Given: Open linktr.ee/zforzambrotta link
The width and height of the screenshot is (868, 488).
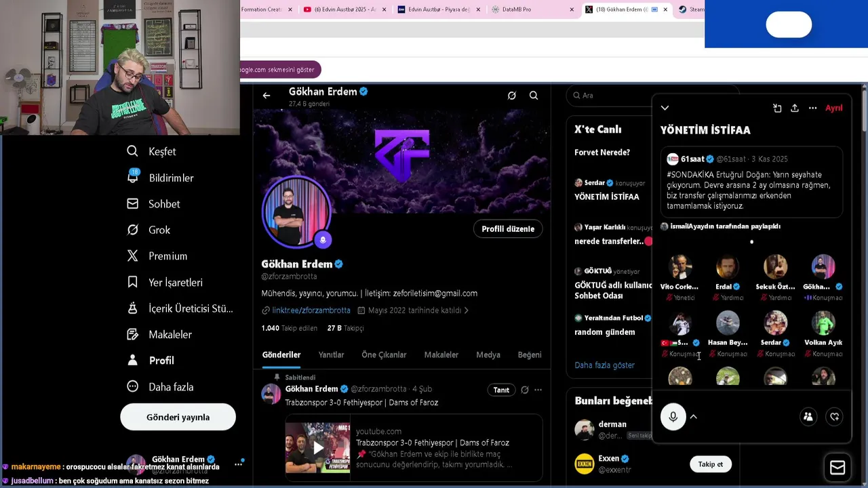Looking at the screenshot, I should pyautogui.click(x=311, y=310).
